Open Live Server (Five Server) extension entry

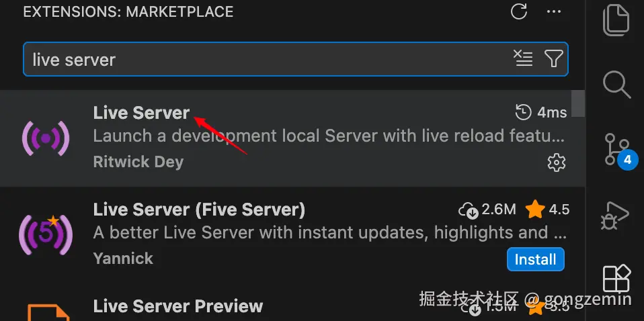click(292, 235)
